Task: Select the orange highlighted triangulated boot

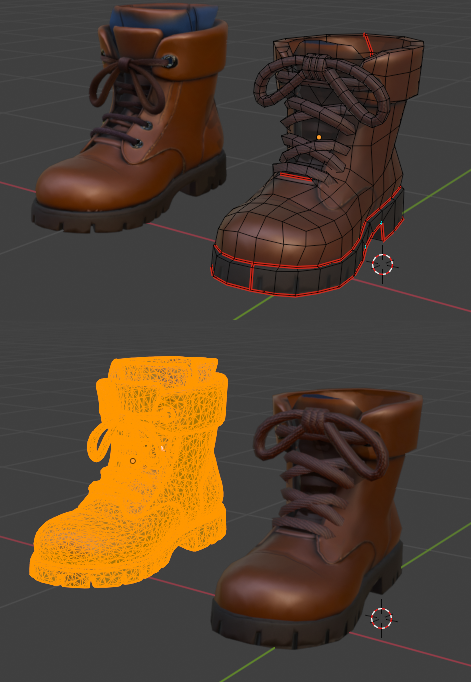Action: [129, 472]
